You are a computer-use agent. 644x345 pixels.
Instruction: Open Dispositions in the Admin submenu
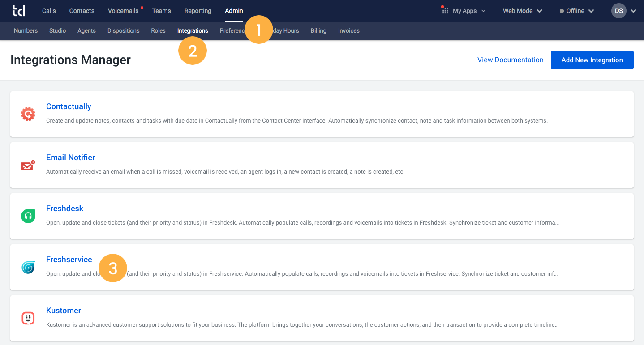[123, 30]
